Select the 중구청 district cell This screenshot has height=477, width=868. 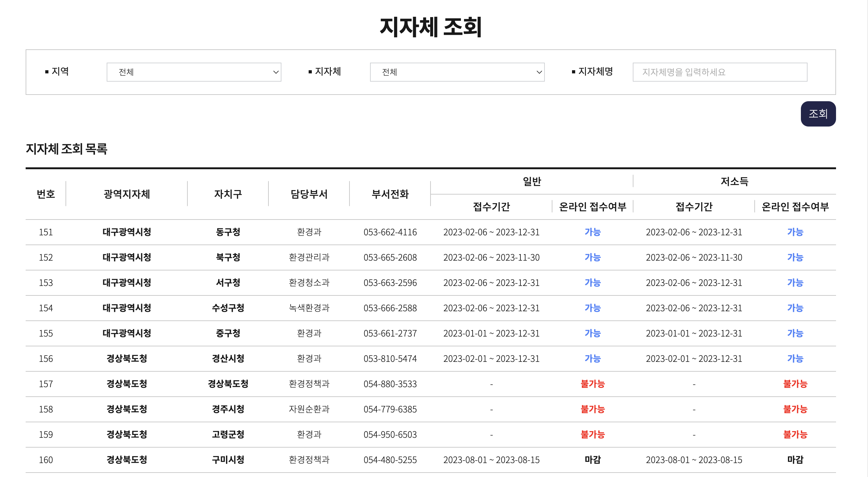228,333
